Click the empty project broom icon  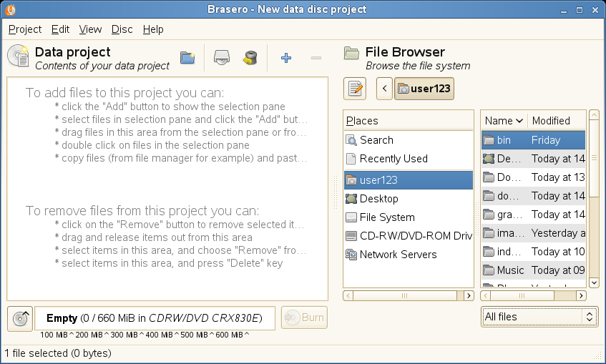coord(250,58)
